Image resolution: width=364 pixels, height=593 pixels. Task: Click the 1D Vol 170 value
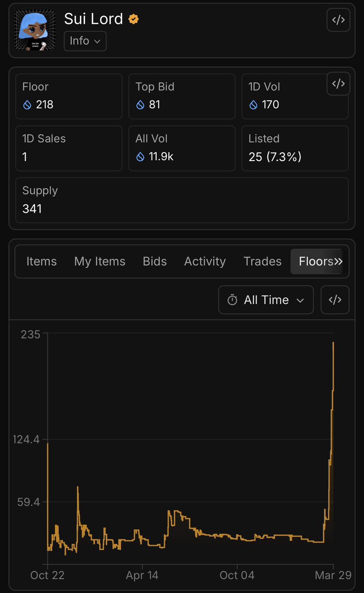271,105
